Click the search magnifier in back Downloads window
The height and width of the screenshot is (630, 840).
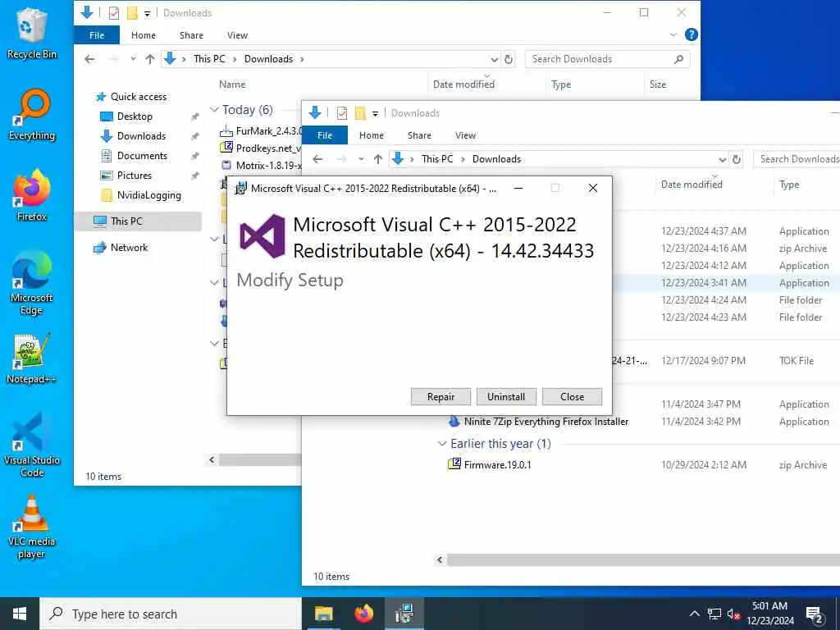coord(678,59)
